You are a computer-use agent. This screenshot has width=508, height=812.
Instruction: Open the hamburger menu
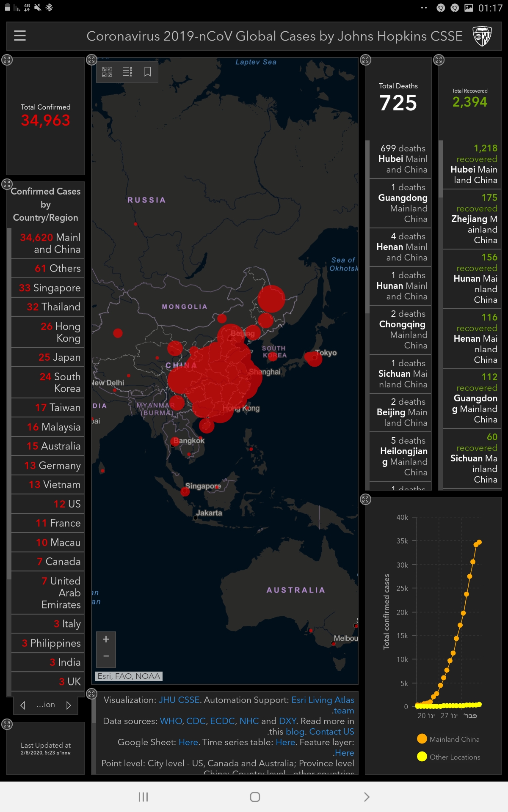[x=20, y=36]
